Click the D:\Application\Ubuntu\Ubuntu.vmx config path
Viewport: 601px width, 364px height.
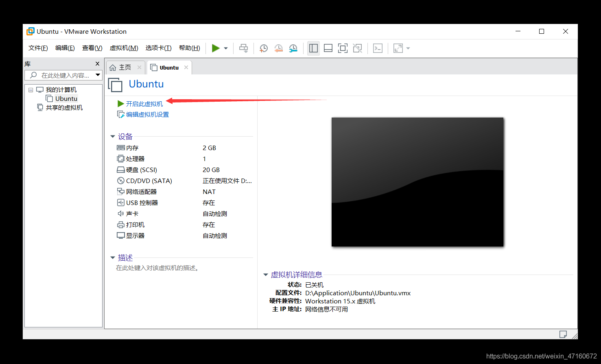(x=358, y=293)
